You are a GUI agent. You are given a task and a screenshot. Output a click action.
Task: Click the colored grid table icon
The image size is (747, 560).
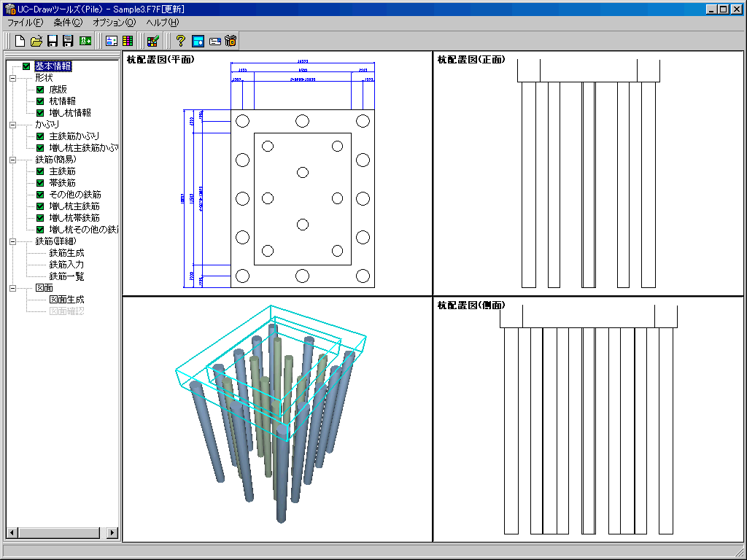(128, 41)
